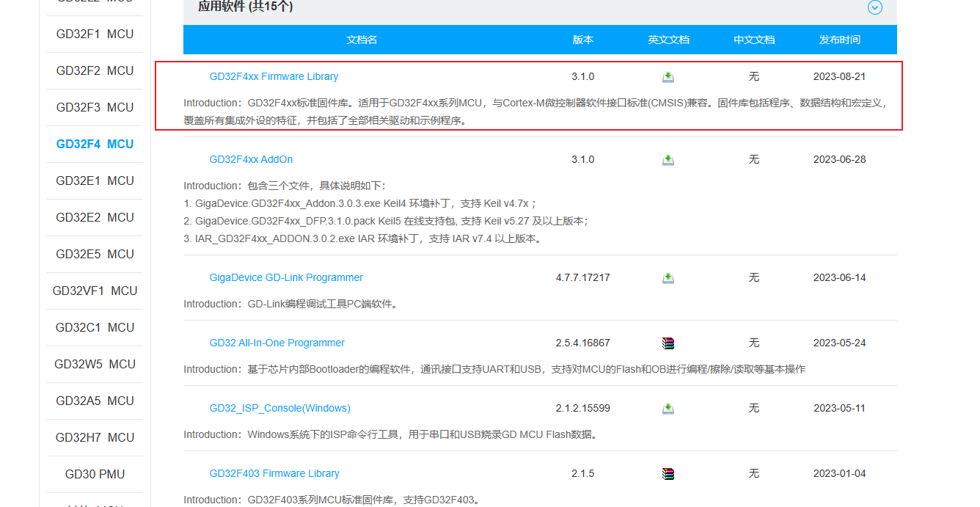Viewport: 980px width, 507px height.
Task: Click the 中文文档 column header
Action: click(x=754, y=40)
